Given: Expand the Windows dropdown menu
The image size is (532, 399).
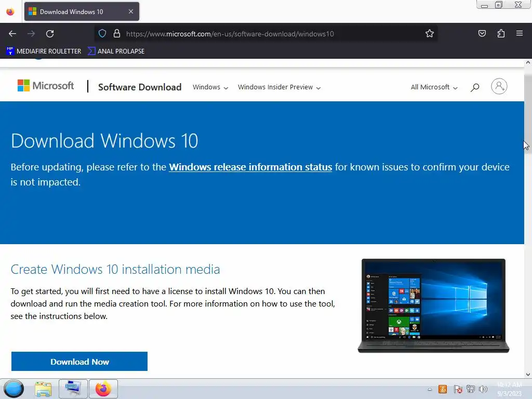Looking at the screenshot, I should coord(210,87).
